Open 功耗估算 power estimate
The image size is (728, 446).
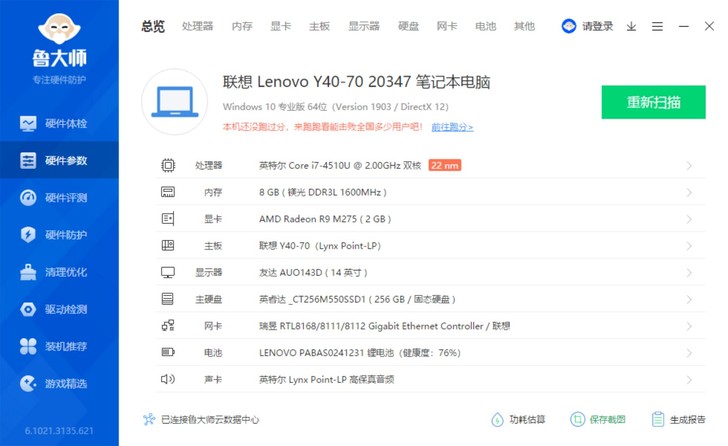tap(518, 420)
